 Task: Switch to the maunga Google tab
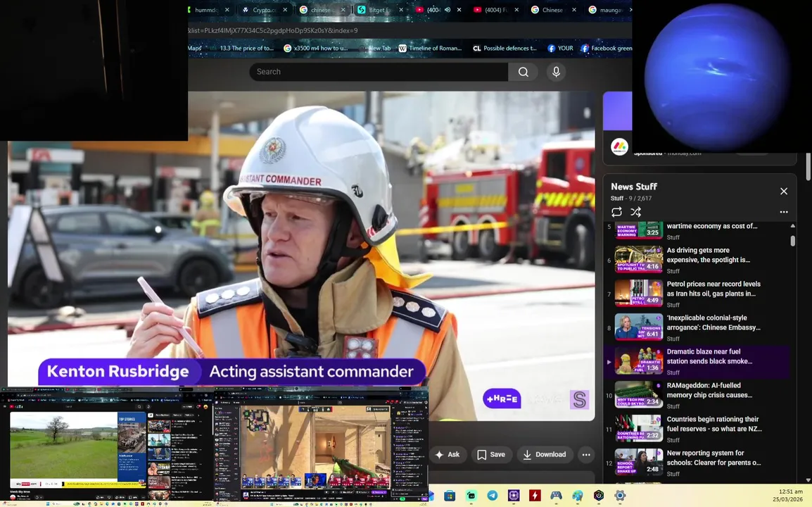click(x=609, y=10)
